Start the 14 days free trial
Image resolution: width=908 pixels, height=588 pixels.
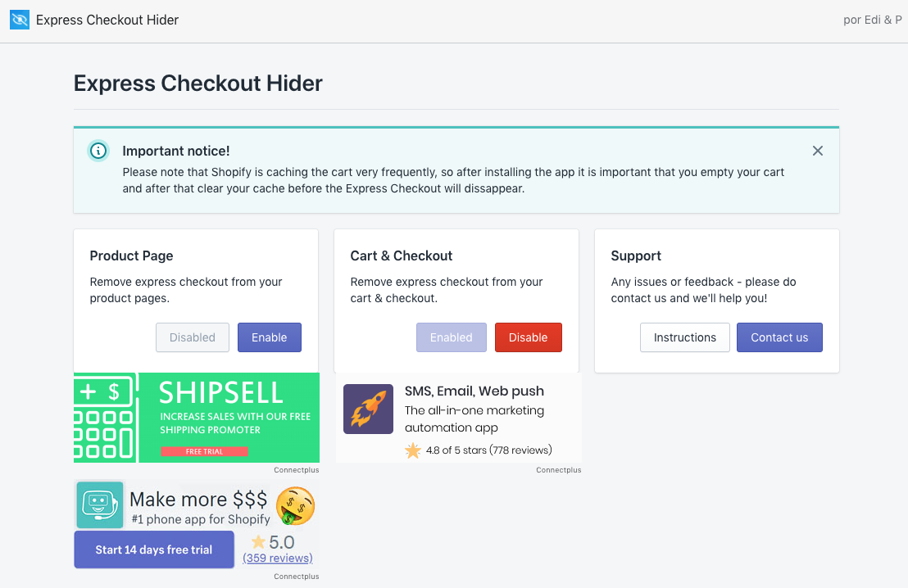pos(153,550)
